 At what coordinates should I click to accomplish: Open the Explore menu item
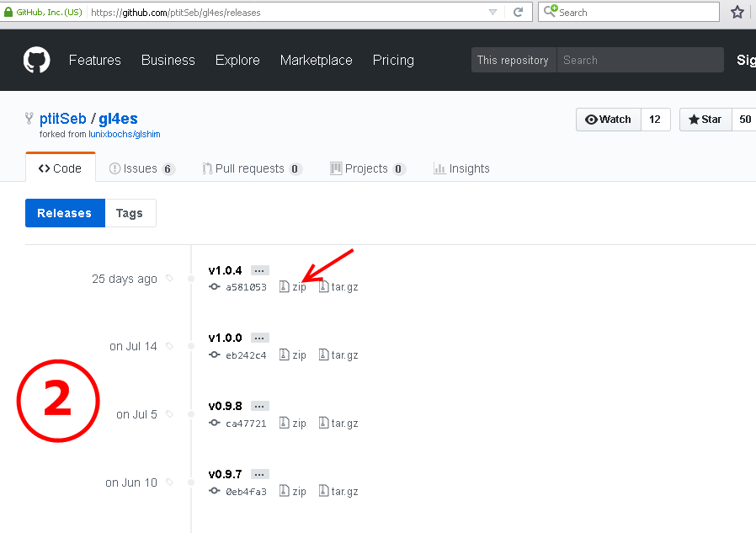coord(237,60)
